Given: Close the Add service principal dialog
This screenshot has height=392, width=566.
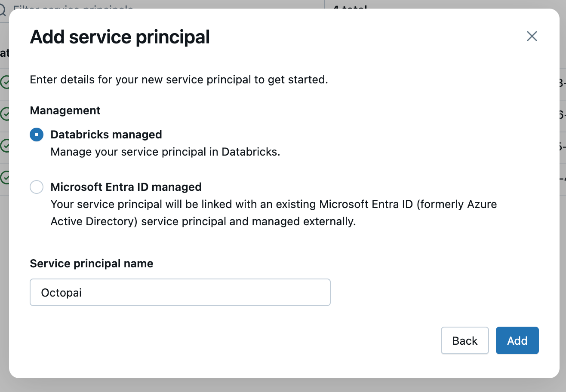Looking at the screenshot, I should click(x=532, y=37).
